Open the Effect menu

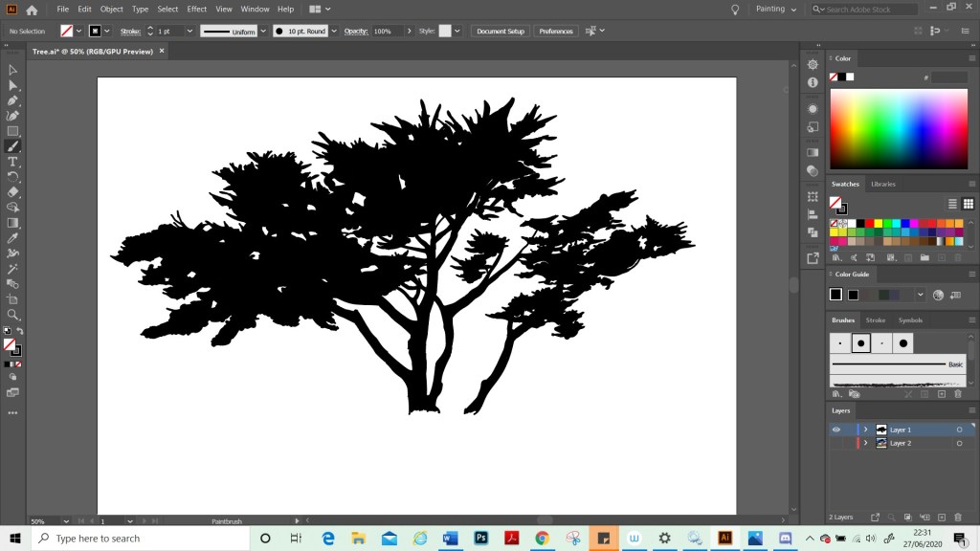[196, 9]
